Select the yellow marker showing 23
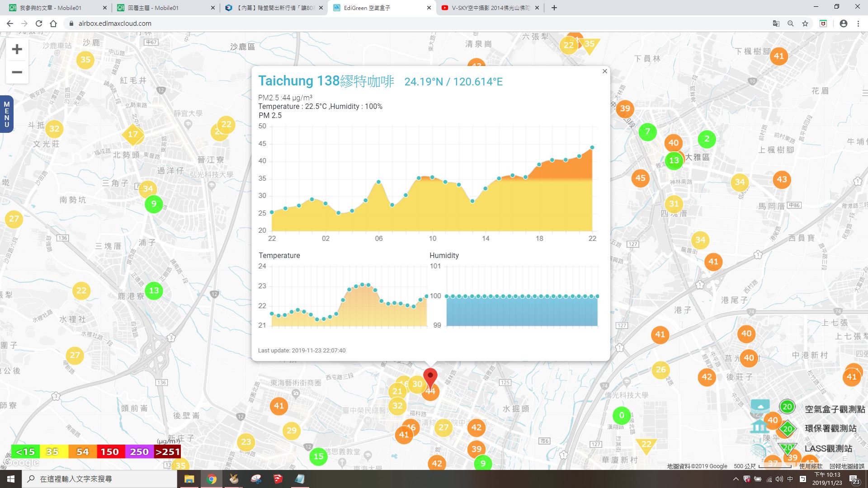This screenshot has width=868, height=488. (x=246, y=442)
